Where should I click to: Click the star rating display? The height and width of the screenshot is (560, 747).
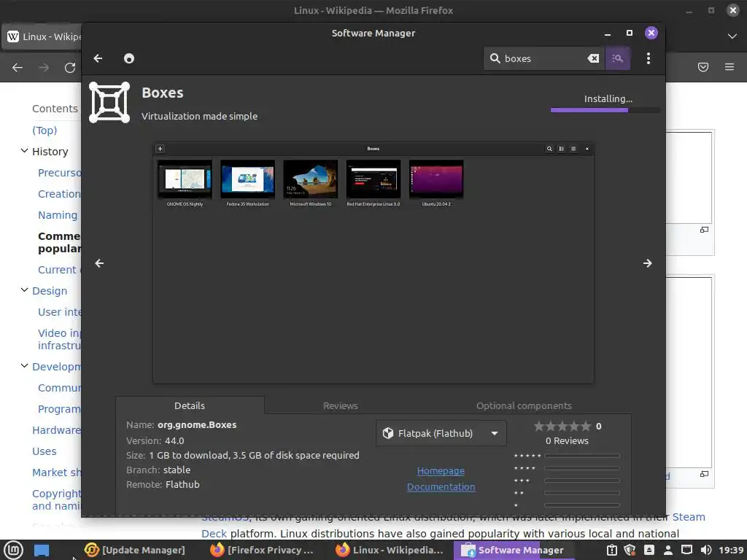pyautogui.click(x=562, y=426)
